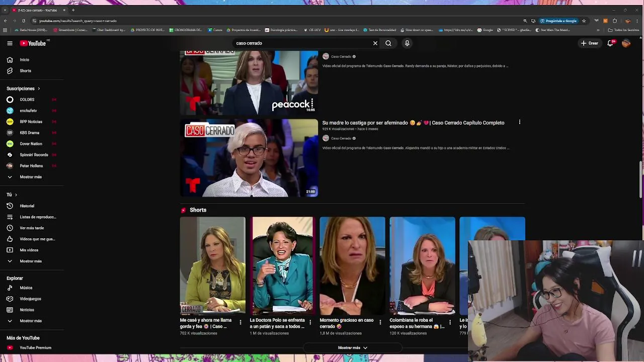
Task: Reload the browser page
Action: tap(23, 21)
